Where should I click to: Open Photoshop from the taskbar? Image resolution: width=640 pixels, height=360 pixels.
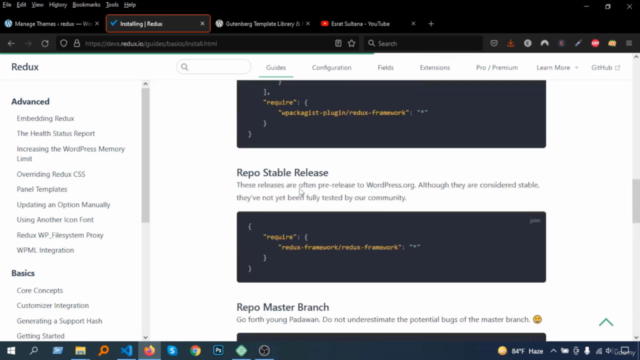coord(218,351)
